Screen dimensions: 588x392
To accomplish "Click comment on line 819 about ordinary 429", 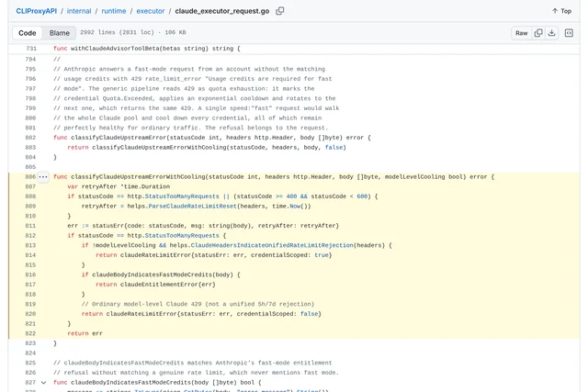I will pos(198,304).
